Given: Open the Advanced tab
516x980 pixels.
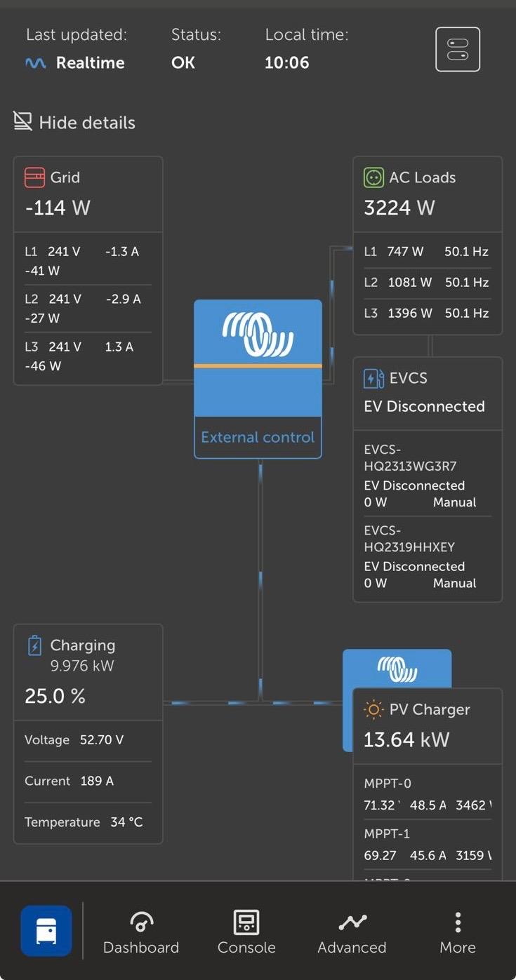Looking at the screenshot, I should pos(352,933).
